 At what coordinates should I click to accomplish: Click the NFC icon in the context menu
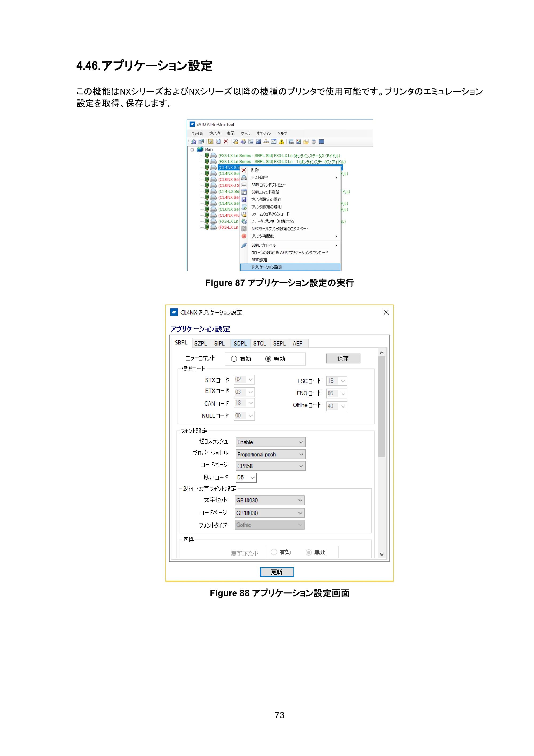pyautogui.click(x=244, y=228)
